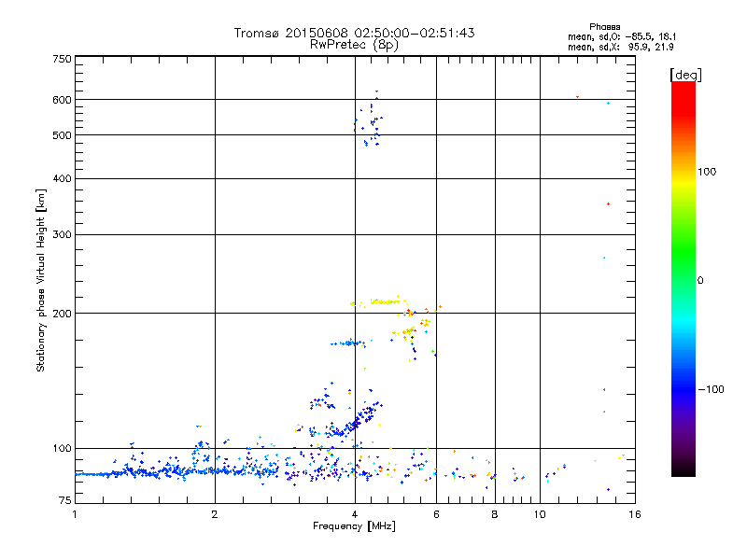Screen dimensions: 747x560
Task: Click the y-axis '200' tick label
Action: click(x=62, y=314)
